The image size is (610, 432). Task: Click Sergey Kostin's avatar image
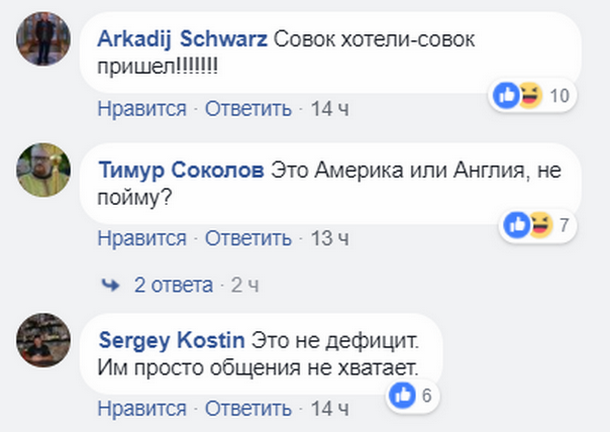coord(43,340)
